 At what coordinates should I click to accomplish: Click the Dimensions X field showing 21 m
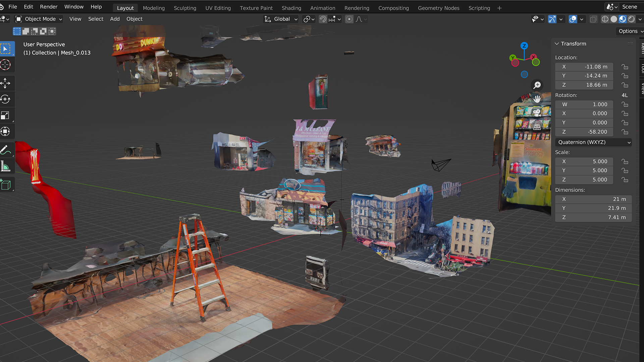coord(593,199)
